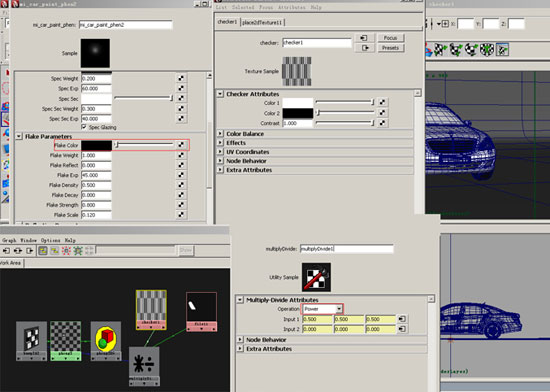Viewport: 550px width, 392px height.
Task: Switch to the place2dTexture11 tab
Action: click(262, 22)
